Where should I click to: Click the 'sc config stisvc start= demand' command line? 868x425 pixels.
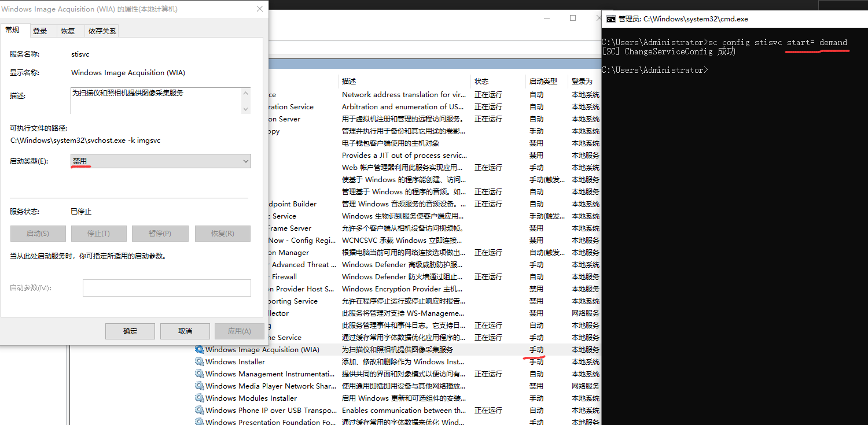(x=778, y=42)
